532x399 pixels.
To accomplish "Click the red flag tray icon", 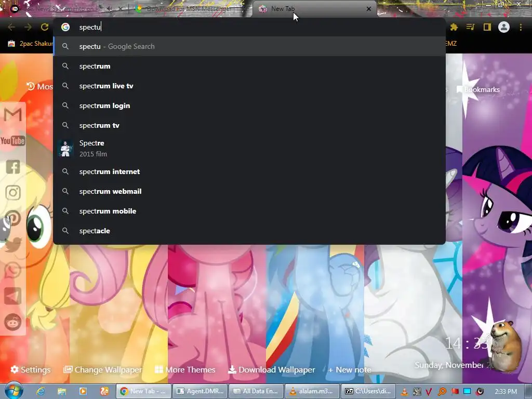I will [455, 392].
